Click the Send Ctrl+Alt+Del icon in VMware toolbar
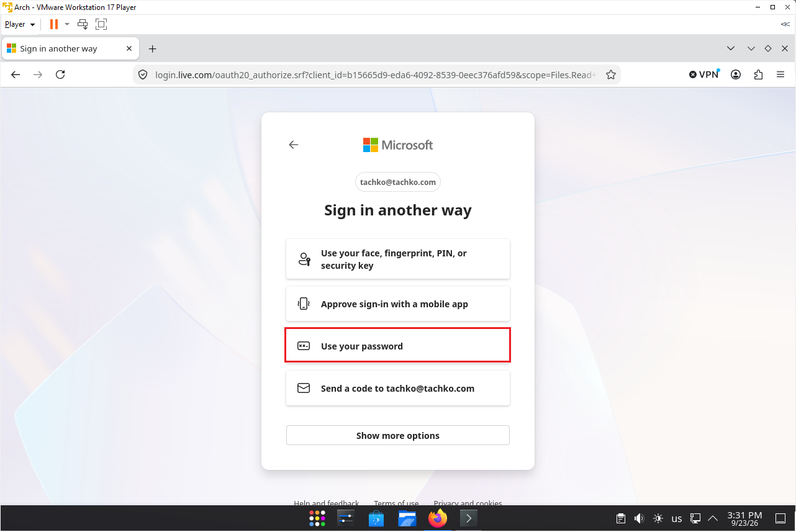796x532 pixels. point(83,24)
